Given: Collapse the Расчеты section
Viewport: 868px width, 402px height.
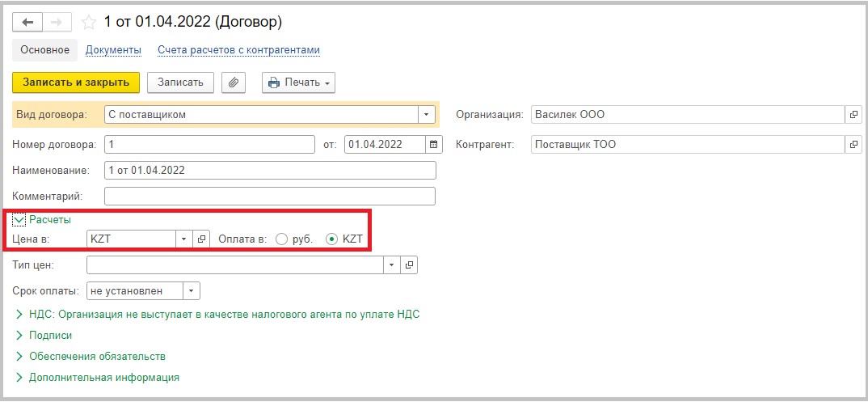Looking at the screenshot, I should tap(19, 220).
